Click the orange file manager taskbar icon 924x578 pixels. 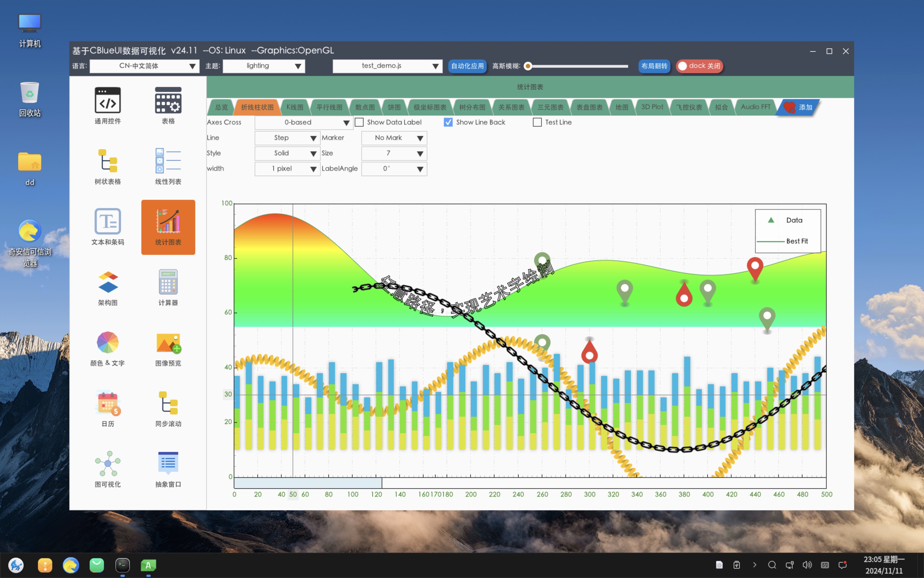(x=45, y=565)
